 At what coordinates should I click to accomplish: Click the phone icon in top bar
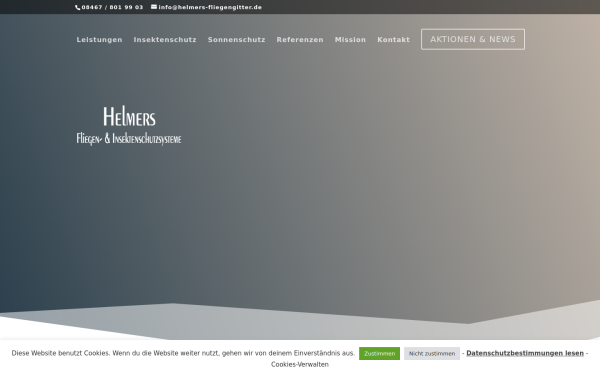tap(78, 7)
